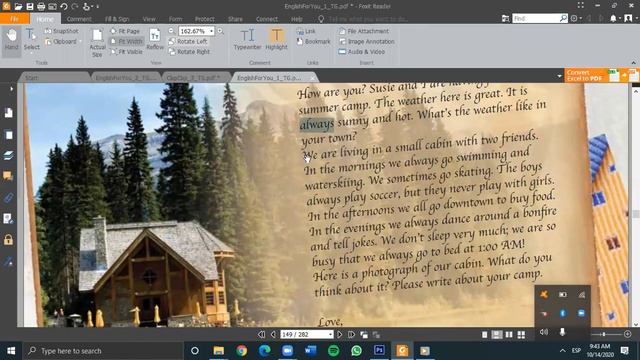Add a File Attachment
The image size is (640, 360).
click(x=364, y=31)
